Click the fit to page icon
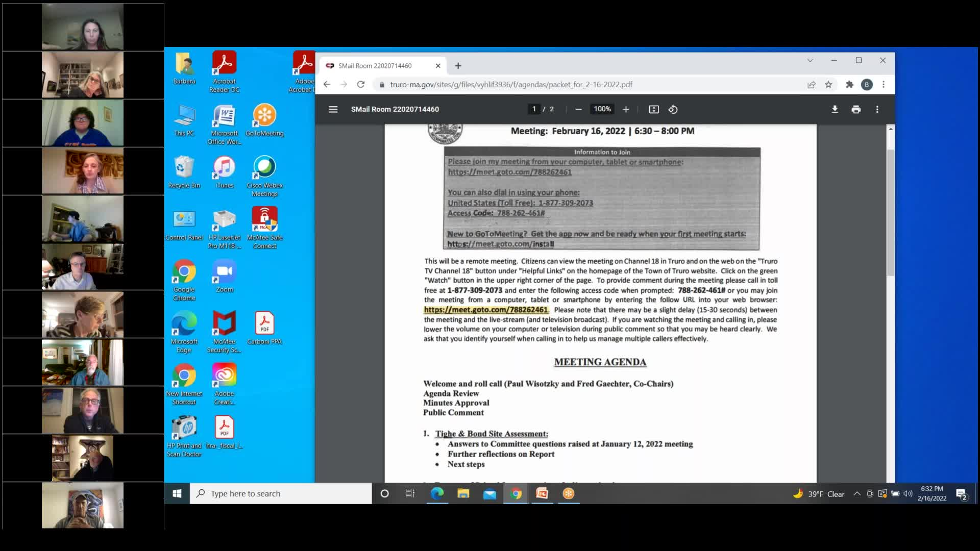Viewport: 980px width, 551px height. click(x=653, y=109)
